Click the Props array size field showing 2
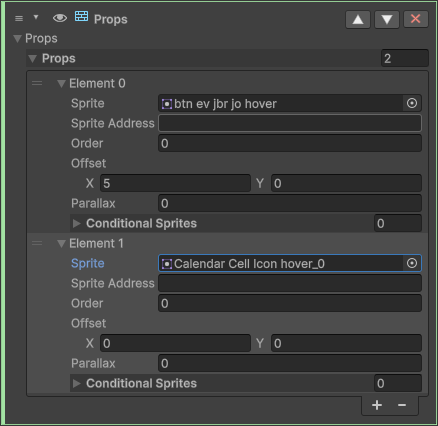438x426 pixels. click(x=405, y=59)
